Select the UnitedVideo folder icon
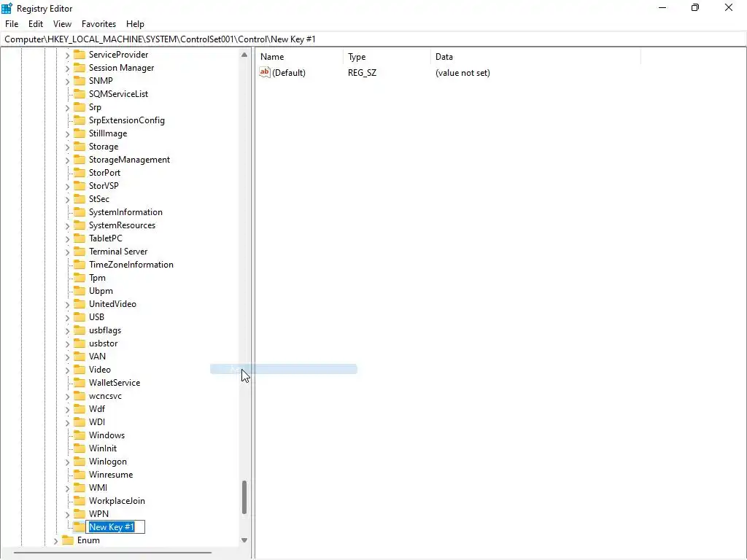Viewport: 747px width, 560px height. coord(79,304)
